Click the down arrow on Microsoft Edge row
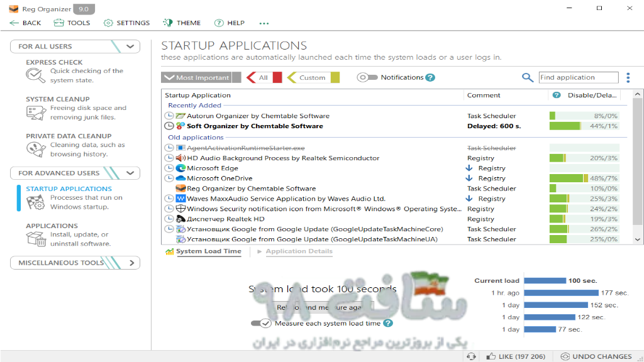The width and height of the screenshot is (644, 362). pyautogui.click(x=469, y=168)
